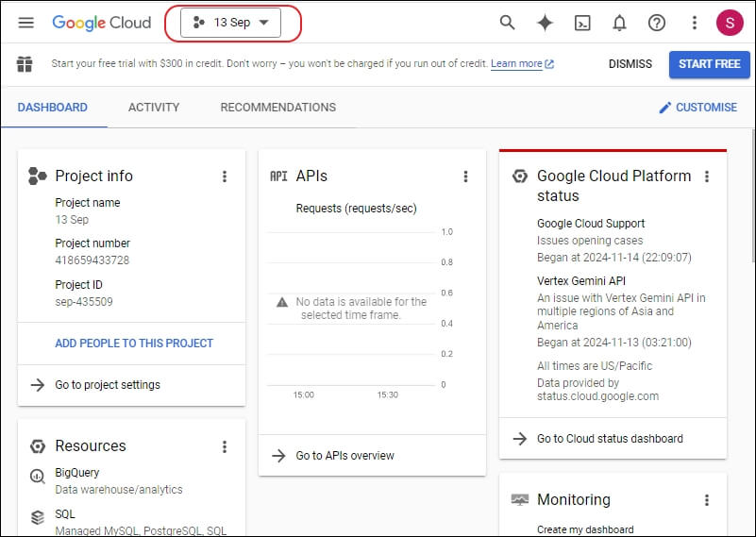Click the page vertical scrollbar
Screen dimensions: 756x537
pyautogui.click(x=753, y=196)
